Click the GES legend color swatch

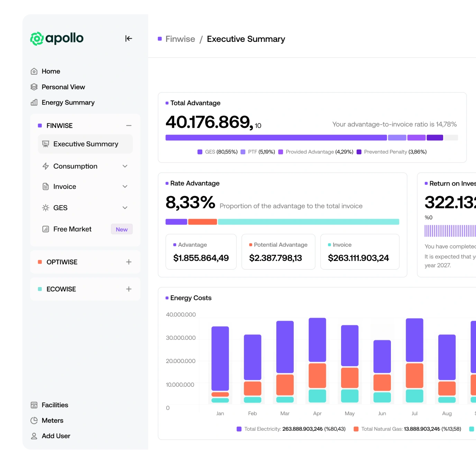200,152
